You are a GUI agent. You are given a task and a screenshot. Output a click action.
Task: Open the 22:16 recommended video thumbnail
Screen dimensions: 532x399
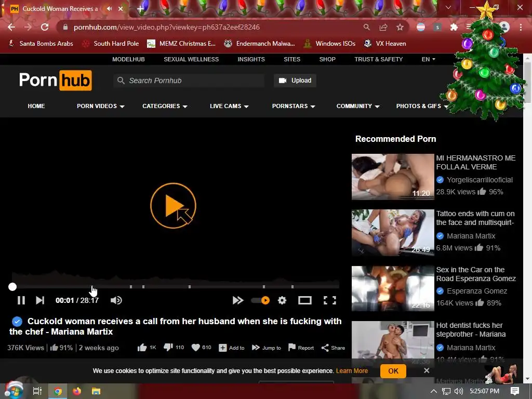pos(393,288)
